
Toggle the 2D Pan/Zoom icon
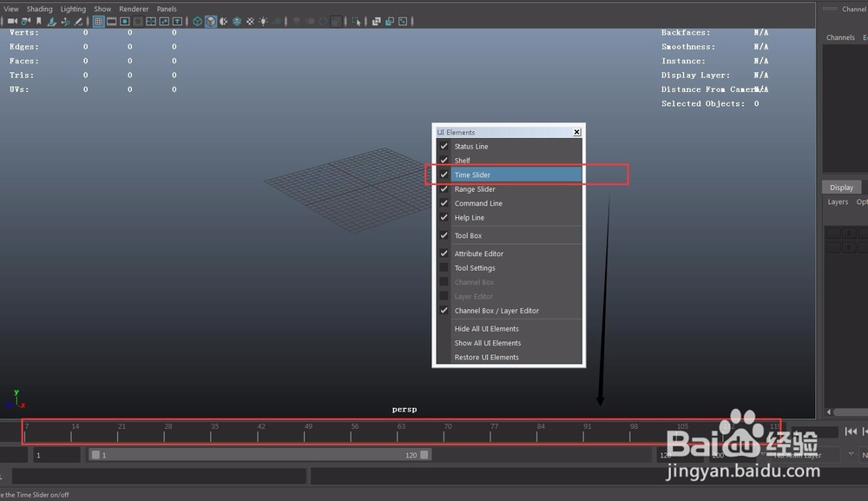click(65, 21)
